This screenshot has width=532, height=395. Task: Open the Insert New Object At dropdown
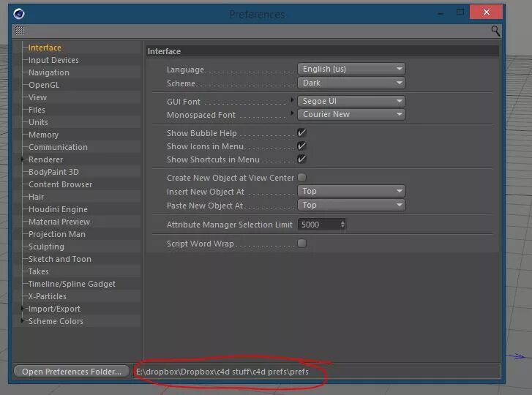pos(351,191)
